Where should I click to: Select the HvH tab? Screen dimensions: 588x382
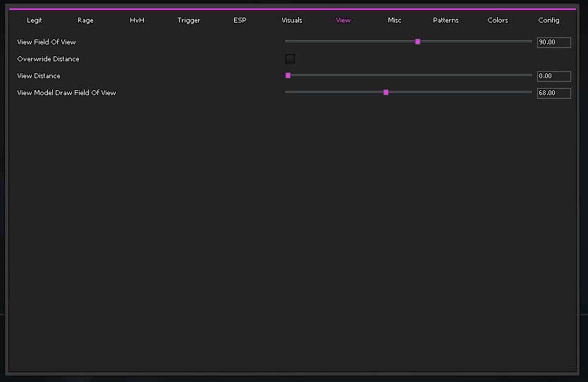(137, 20)
